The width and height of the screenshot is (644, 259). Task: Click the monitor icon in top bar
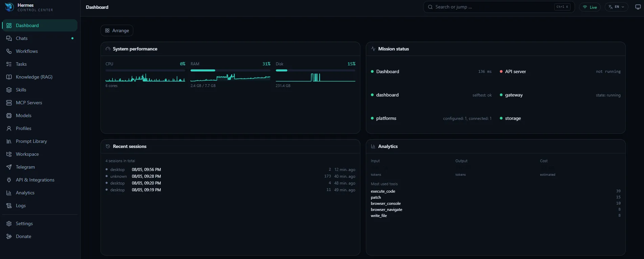[x=638, y=7]
